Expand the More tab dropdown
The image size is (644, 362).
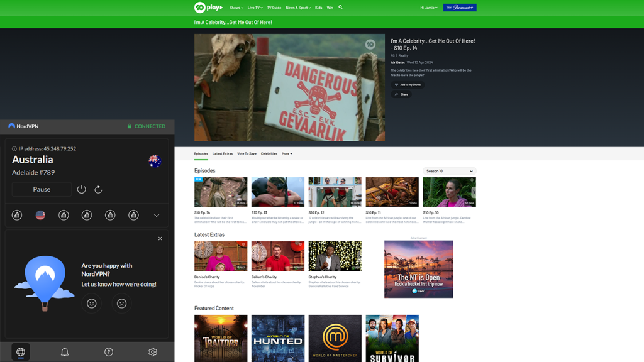(287, 153)
